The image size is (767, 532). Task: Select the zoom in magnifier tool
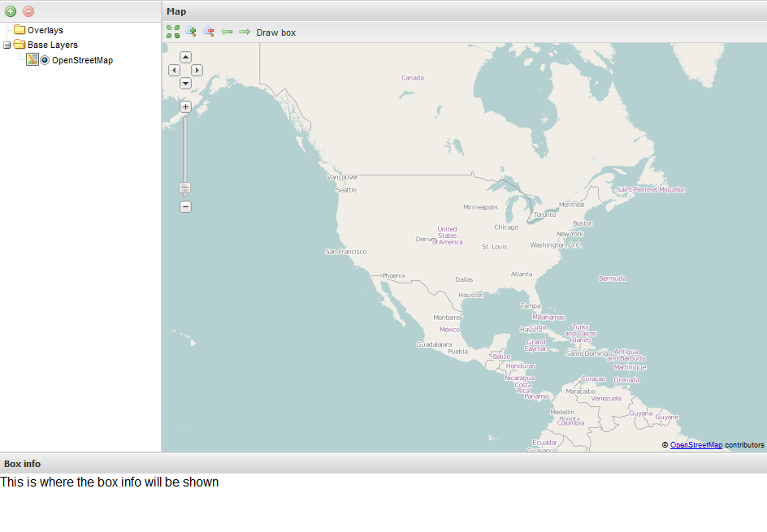pos(191,32)
